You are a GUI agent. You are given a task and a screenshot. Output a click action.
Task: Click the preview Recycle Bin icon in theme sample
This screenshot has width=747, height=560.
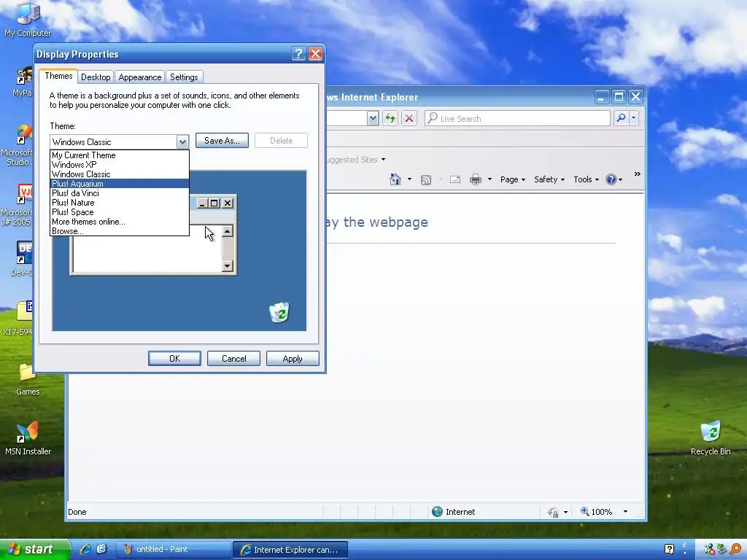(x=279, y=312)
